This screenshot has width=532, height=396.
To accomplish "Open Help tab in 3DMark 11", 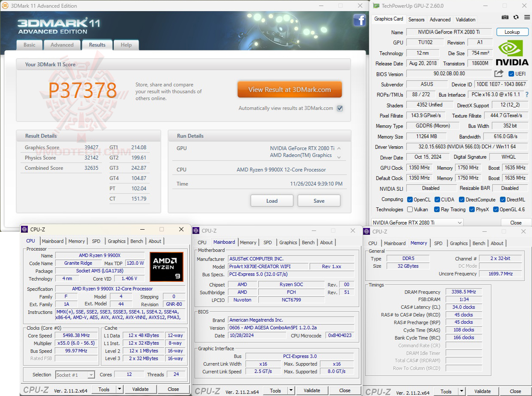I will [126, 45].
